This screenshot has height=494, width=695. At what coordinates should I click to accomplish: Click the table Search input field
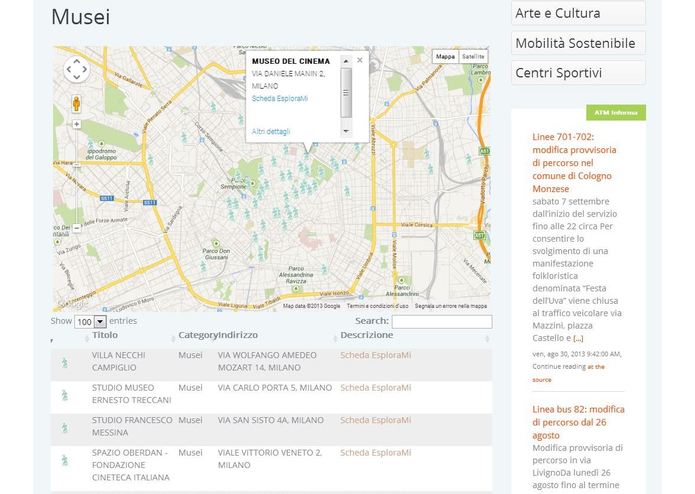pyautogui.click(x=442, y=322)
